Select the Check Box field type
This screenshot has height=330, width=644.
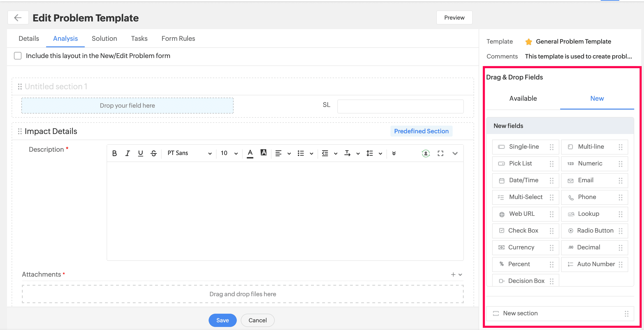523,230
